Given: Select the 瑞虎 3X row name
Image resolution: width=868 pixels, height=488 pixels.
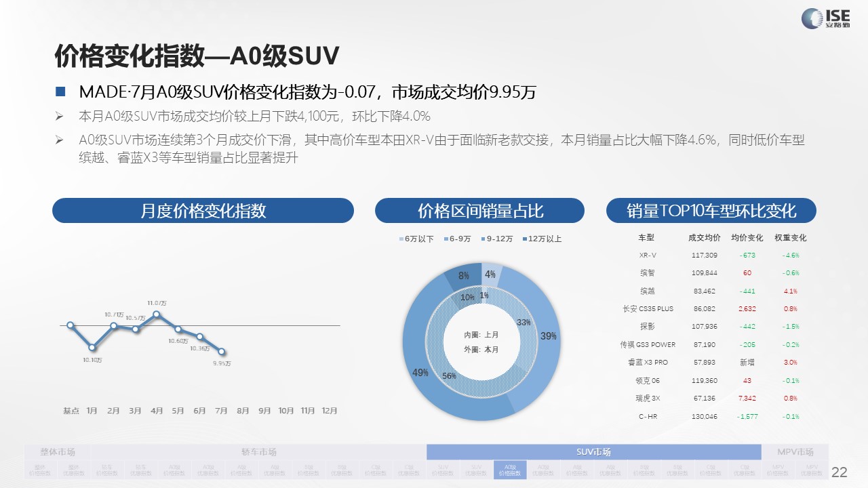Looking at the screenshot, I should click(648, 399).
